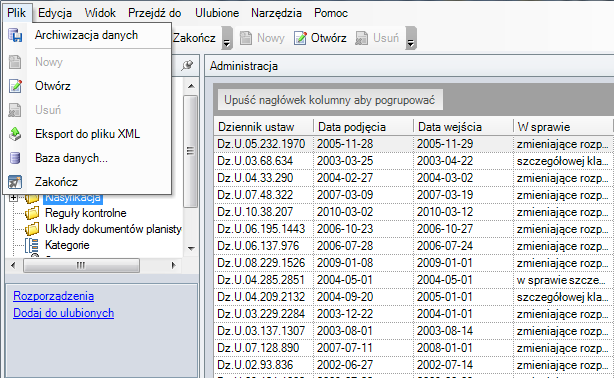Open the Rozporządzenia link

tap(54, 296)
